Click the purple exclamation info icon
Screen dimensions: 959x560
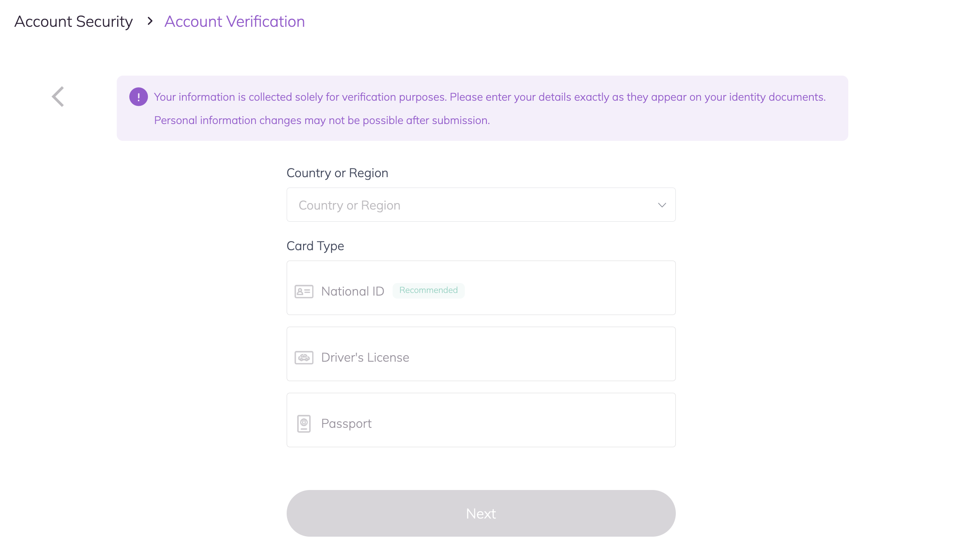(138, 97)
